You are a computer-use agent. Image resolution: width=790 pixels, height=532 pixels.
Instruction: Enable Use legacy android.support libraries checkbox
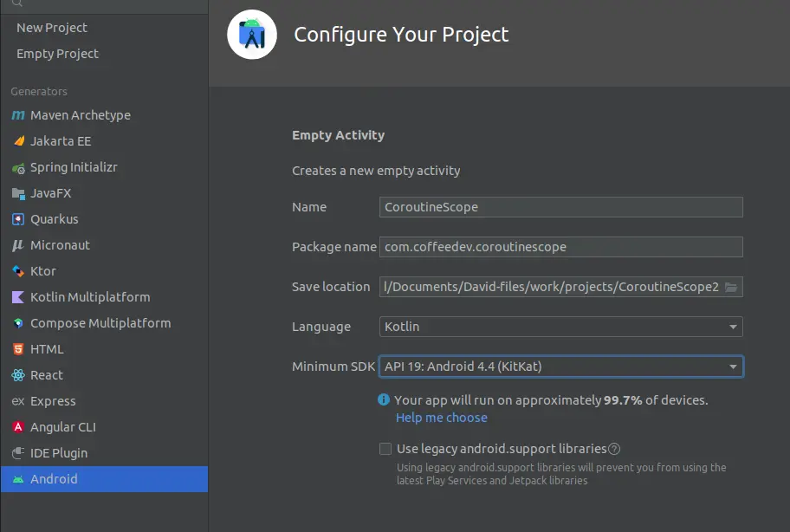pos(385,449)
